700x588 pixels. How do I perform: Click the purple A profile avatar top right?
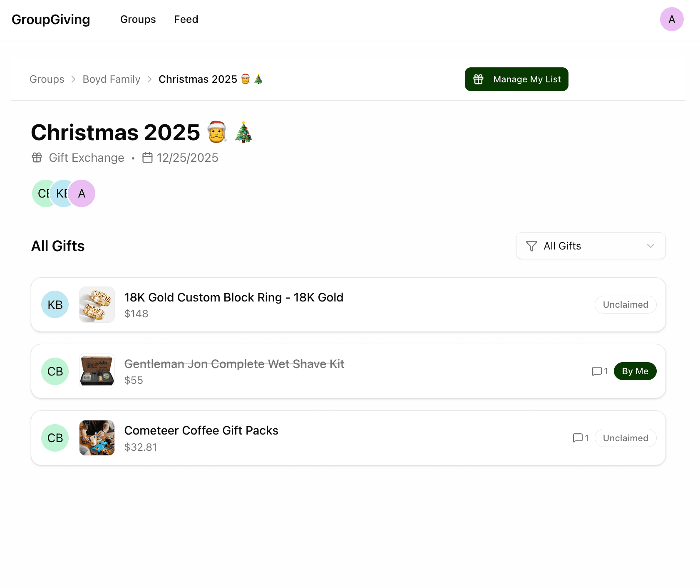coord(672,19)
